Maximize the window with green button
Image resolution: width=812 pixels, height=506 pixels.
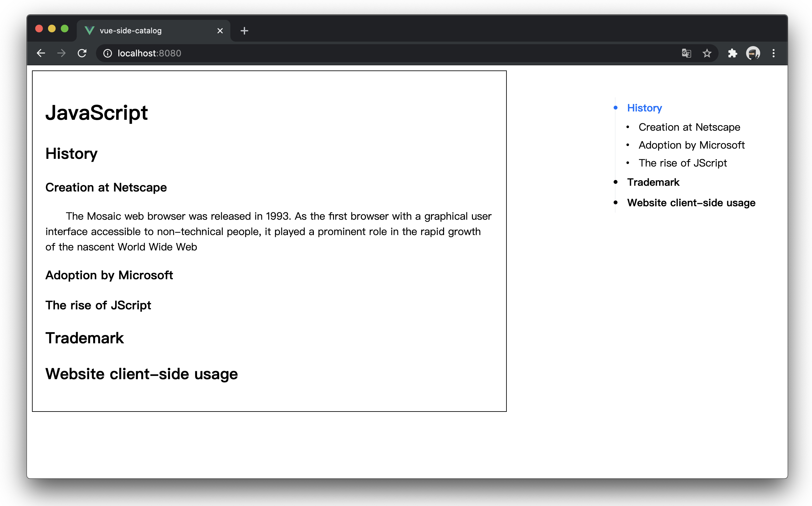coord(65,29)
